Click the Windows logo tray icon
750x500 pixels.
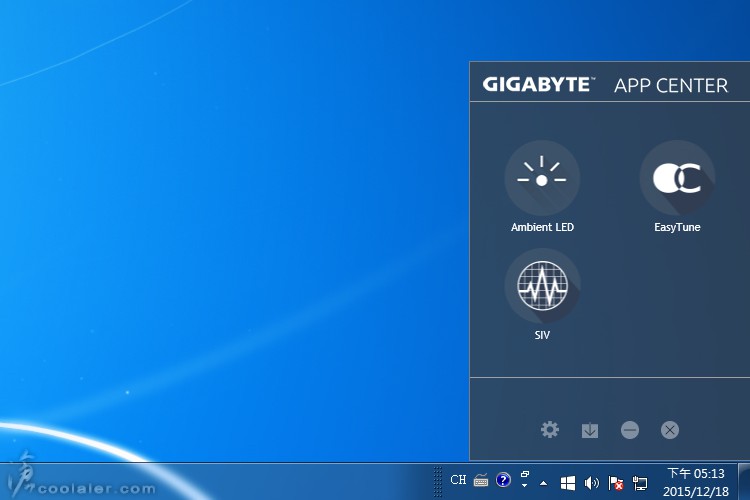tap(567, 483)
